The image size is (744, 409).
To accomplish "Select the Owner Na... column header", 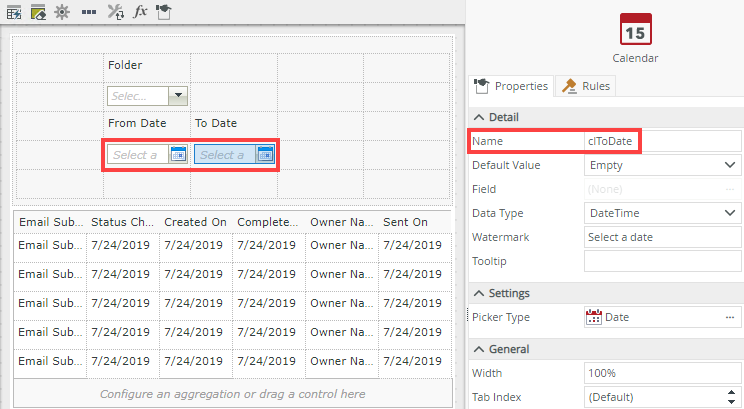I will click(x=342, y=222).
